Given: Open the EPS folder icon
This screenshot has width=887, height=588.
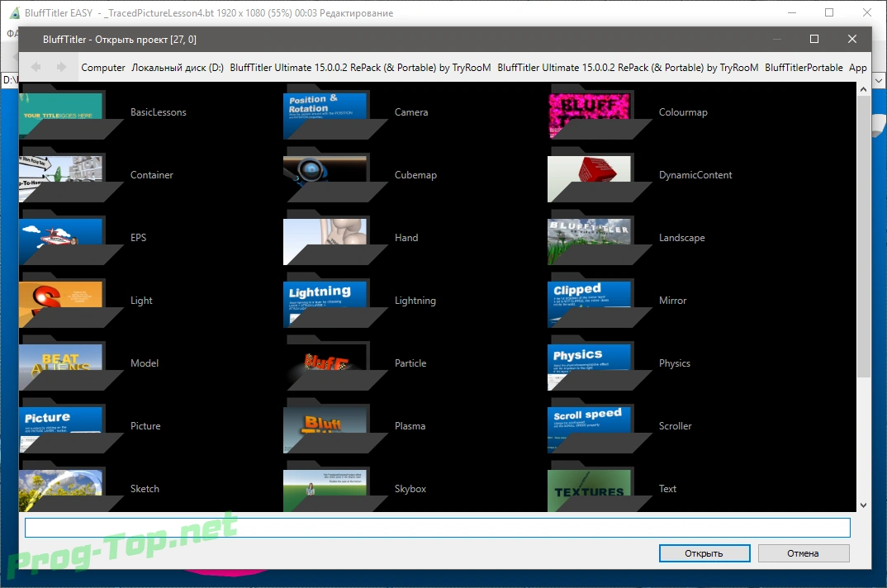Looking at the screenshot, I should [71, 237].
